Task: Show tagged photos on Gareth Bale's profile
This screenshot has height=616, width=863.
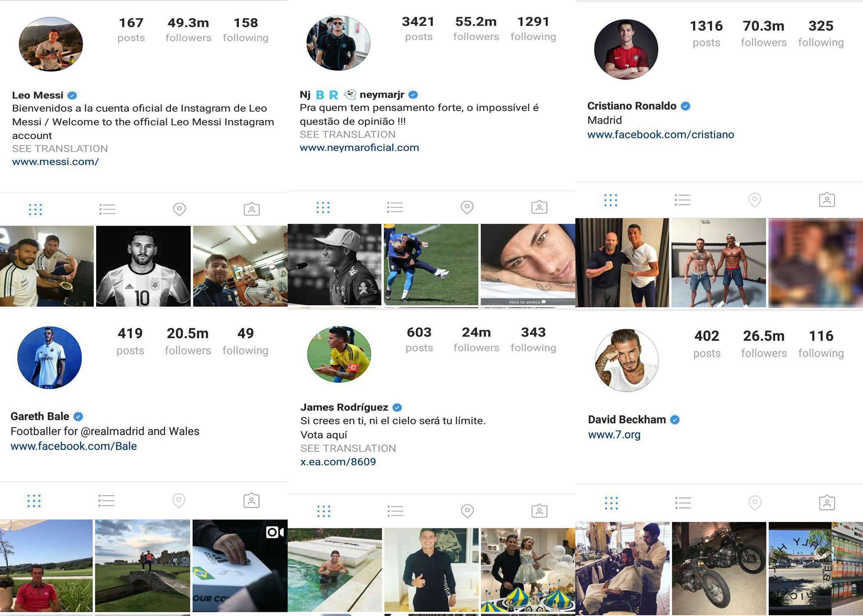Action: tap(252, 501)
